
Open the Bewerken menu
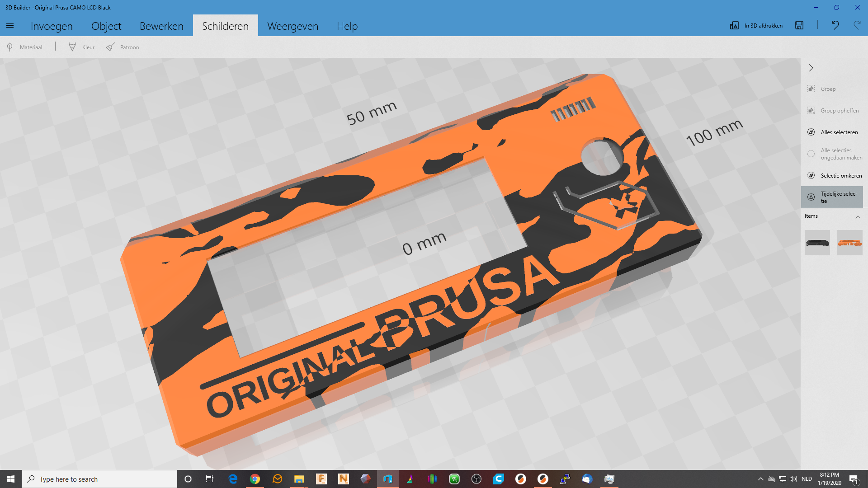[161, 26]
